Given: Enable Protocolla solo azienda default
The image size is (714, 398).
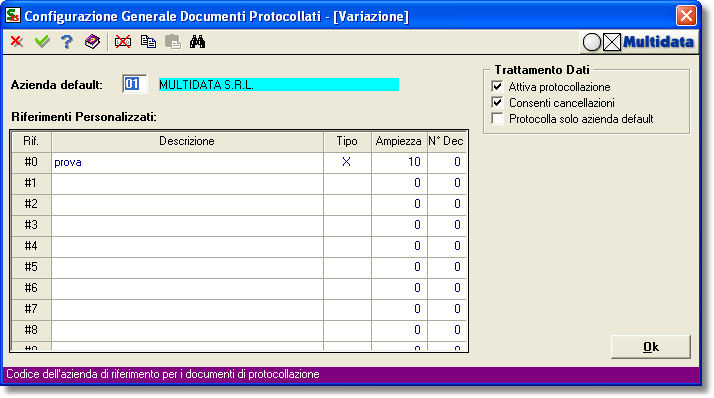Looking at the screenshot, I should [497, 118].
